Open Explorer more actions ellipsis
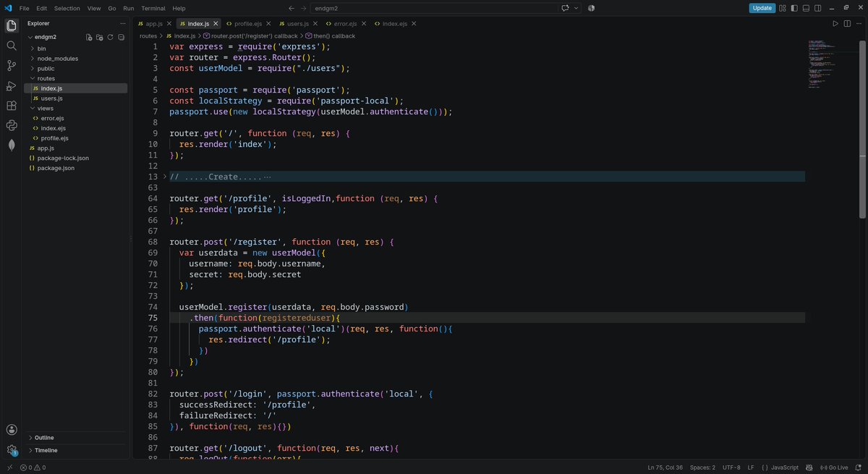Viewport: 868px width, 474px height. click(x=122, y=23)
